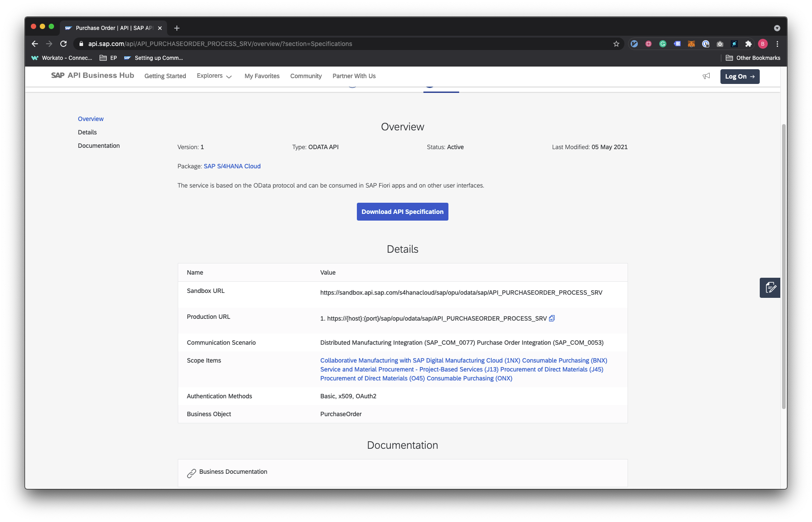Open the MetaMask fox extension

coord(691,44)
